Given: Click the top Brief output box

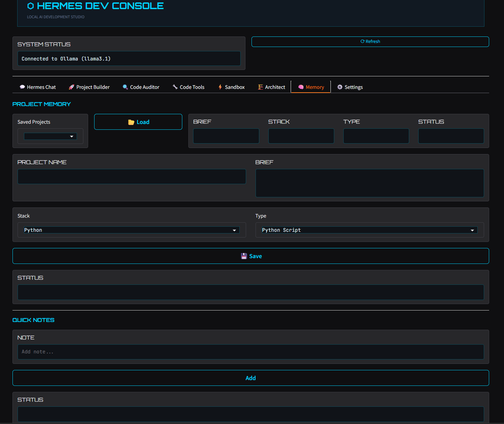Looking at the screenshot, I should point(226,136).
